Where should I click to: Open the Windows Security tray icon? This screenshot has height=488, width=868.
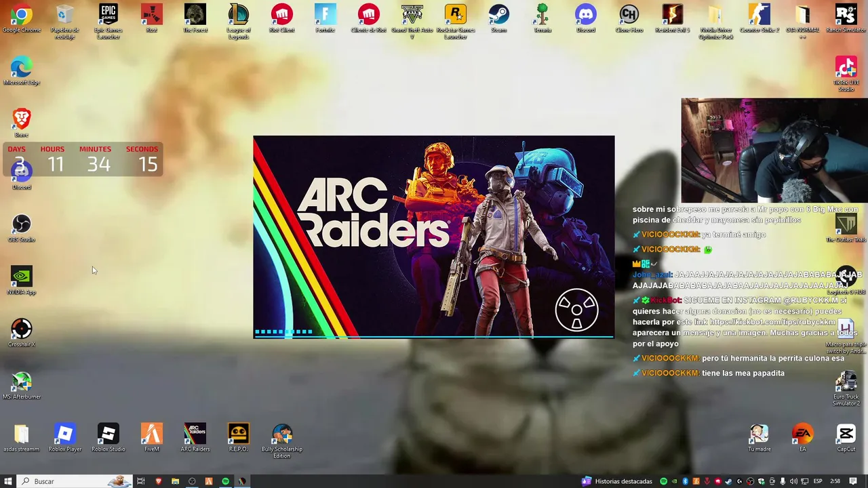[x=761, y=481]
